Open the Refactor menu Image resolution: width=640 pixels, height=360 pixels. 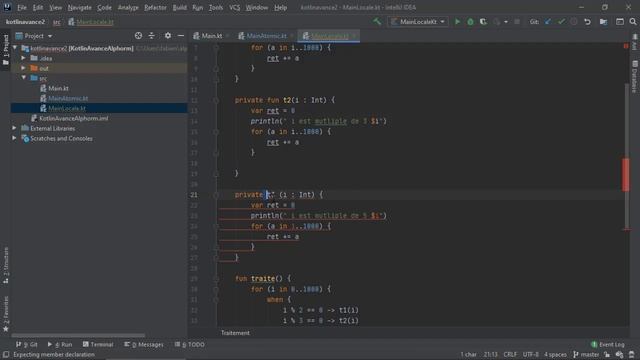pos(155,7)
